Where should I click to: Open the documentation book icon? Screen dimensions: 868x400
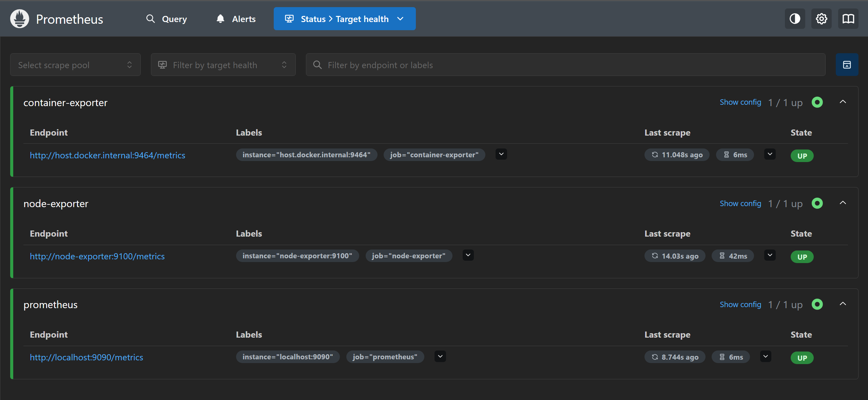[x=848, y=19]
